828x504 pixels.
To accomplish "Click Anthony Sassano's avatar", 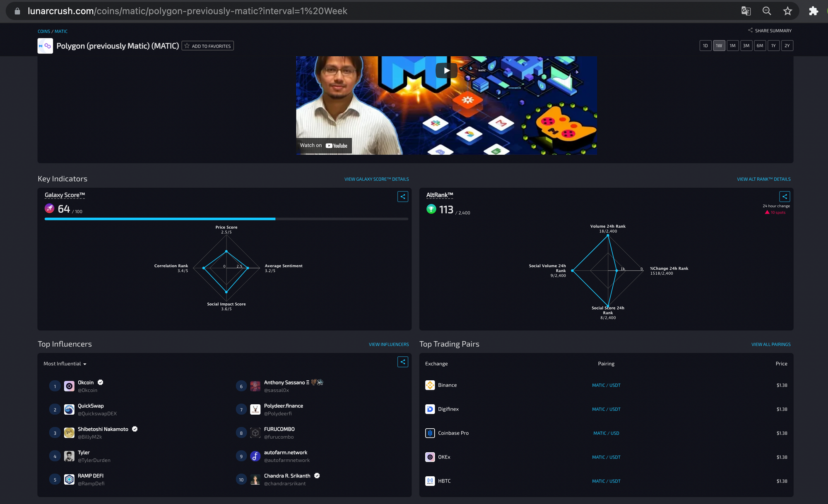I will (255, 386).
